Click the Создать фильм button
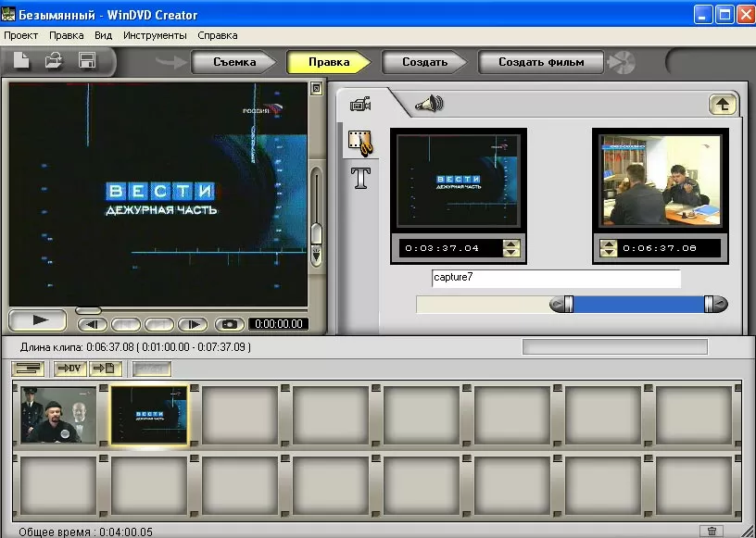 [541, 63]
